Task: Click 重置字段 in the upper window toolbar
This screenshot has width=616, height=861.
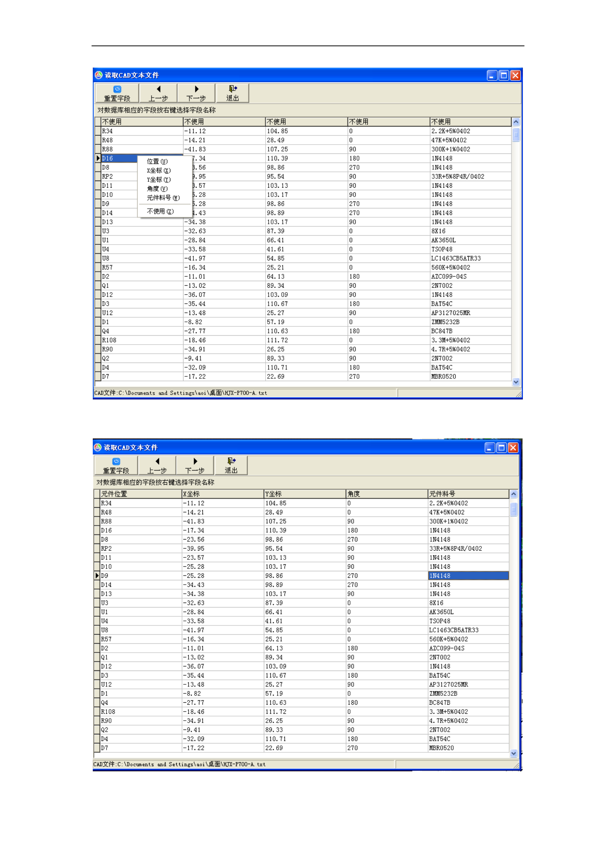Action: pyautogui.click(x=117, y=93)
